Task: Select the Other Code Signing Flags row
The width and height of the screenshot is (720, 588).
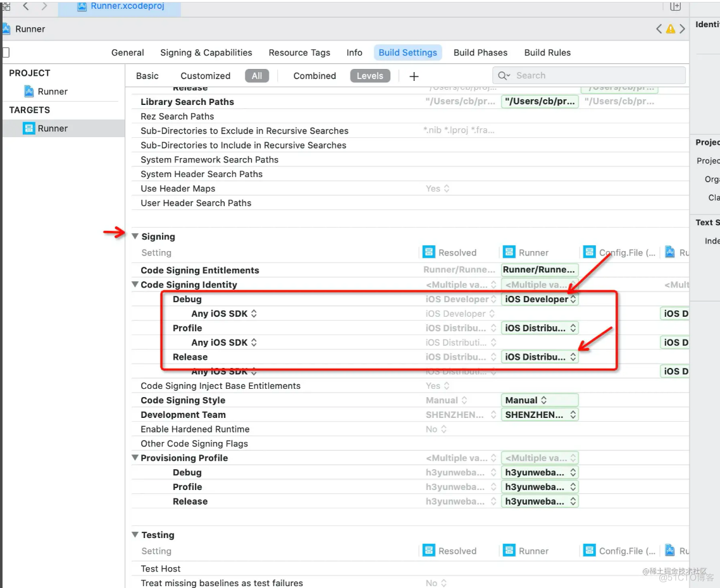Action: click(410, 444)
